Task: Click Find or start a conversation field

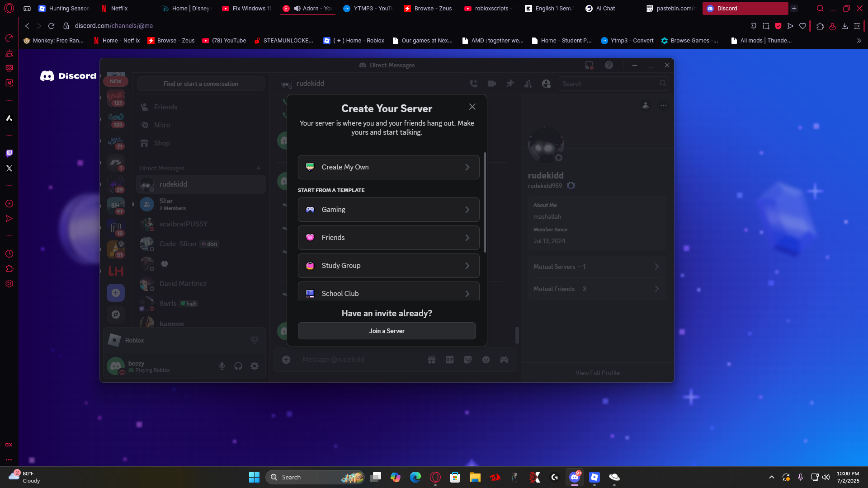Action: coord(201,84)
